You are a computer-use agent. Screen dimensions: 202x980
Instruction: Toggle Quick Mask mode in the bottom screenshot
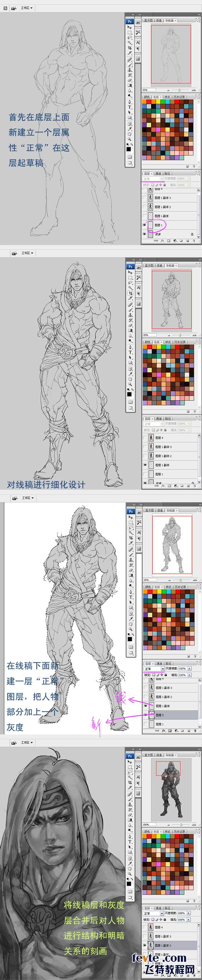[x=131, y=892]
